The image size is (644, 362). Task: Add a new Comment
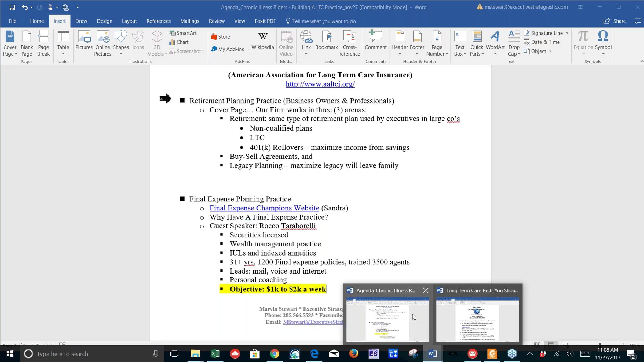[x=376, y=40]
